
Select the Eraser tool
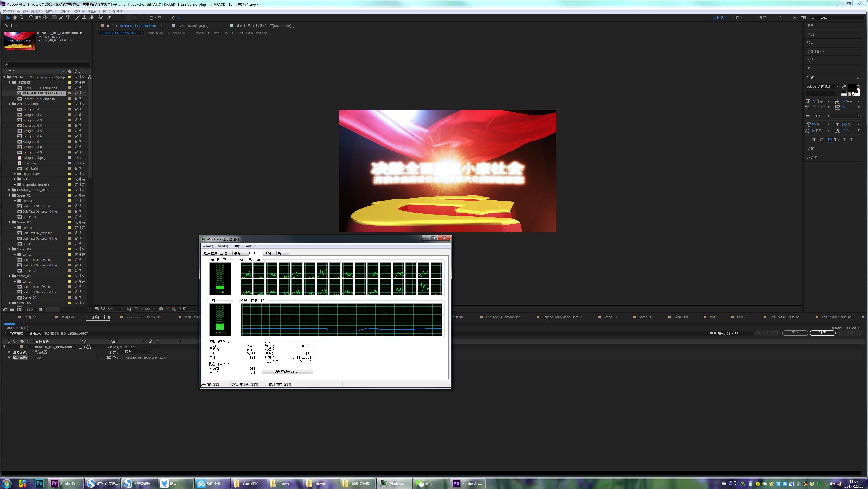point(92,17)
